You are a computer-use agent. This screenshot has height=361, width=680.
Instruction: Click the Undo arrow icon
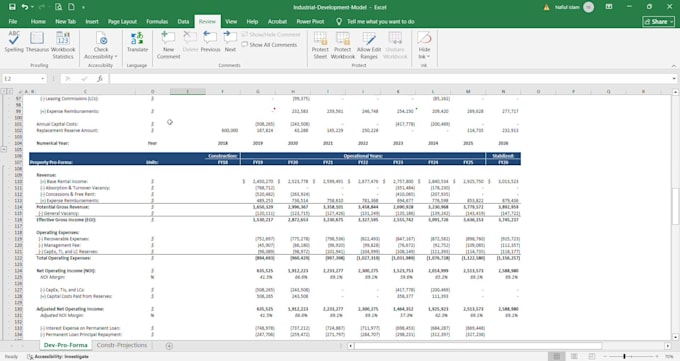point(25,7)
